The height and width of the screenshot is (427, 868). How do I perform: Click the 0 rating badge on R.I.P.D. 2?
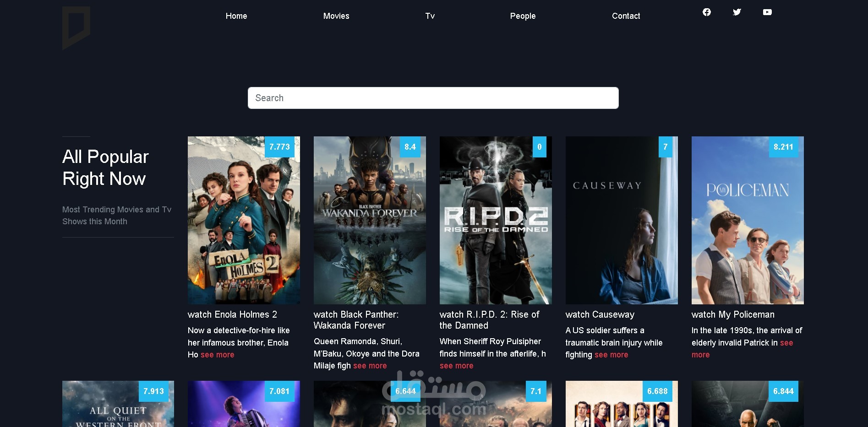(x=540, y=147)
